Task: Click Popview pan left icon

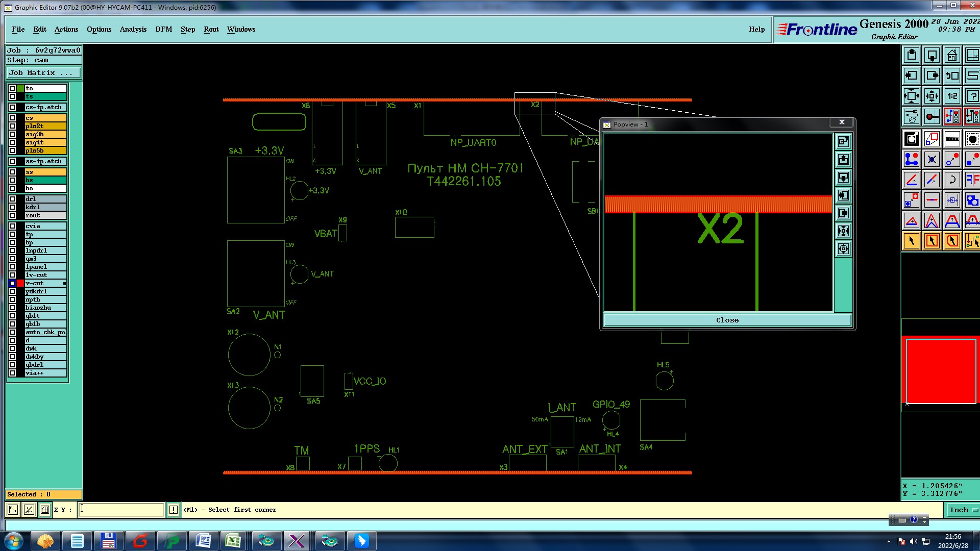Action: pyautogui.click(x=843, y=195)
